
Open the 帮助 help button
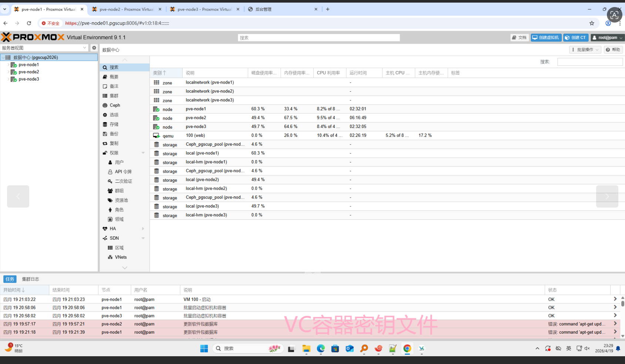click(x=613, y=50)
